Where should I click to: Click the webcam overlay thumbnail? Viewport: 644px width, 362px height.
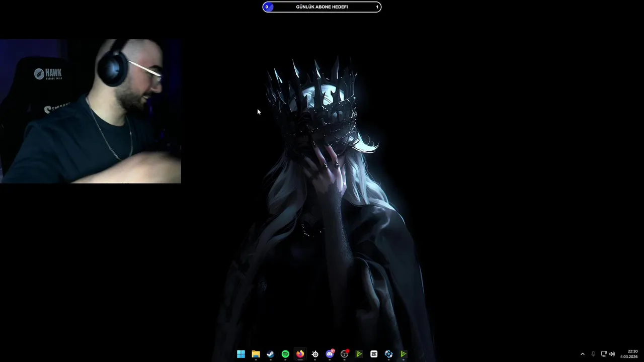coord(91,111)
